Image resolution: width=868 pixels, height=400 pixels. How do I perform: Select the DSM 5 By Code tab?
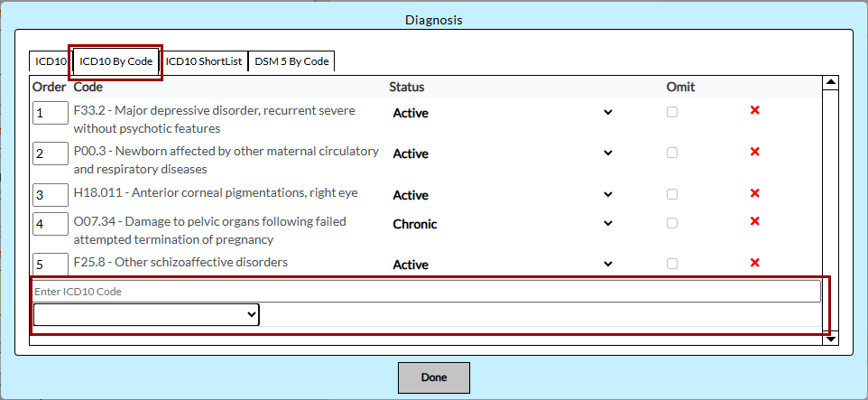291,61
